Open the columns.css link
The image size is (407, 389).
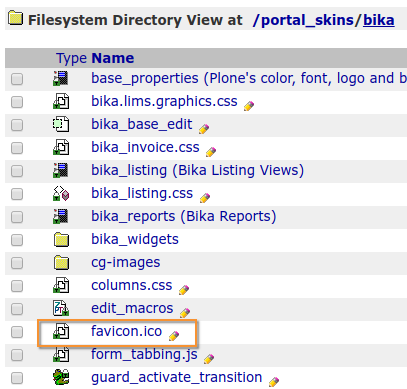pos(132,285)
